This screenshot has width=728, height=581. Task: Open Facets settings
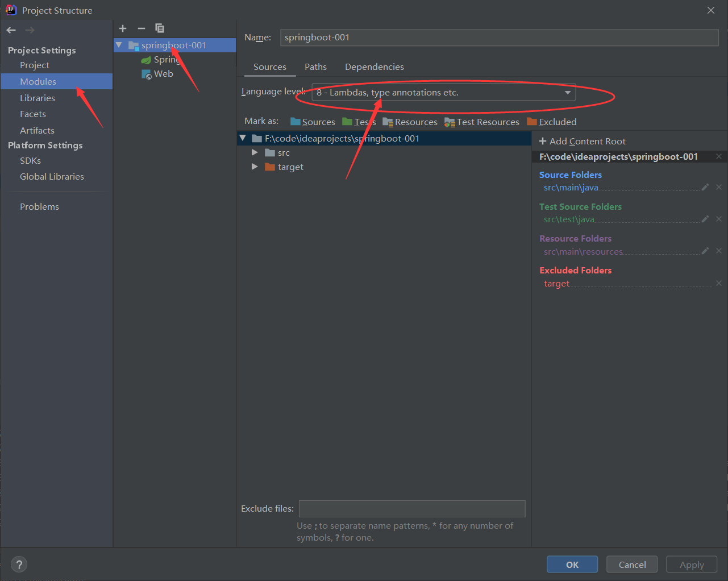[x=33, y=114]
